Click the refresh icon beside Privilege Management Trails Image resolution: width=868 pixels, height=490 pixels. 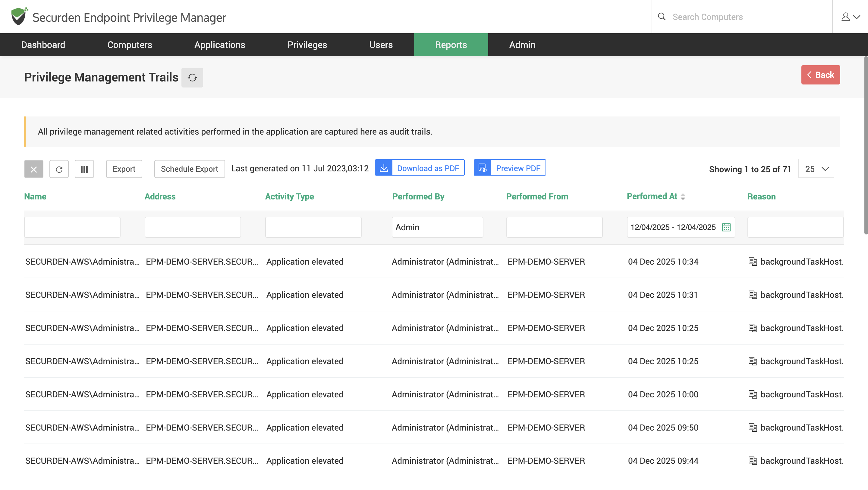click(x=192, y=78)
